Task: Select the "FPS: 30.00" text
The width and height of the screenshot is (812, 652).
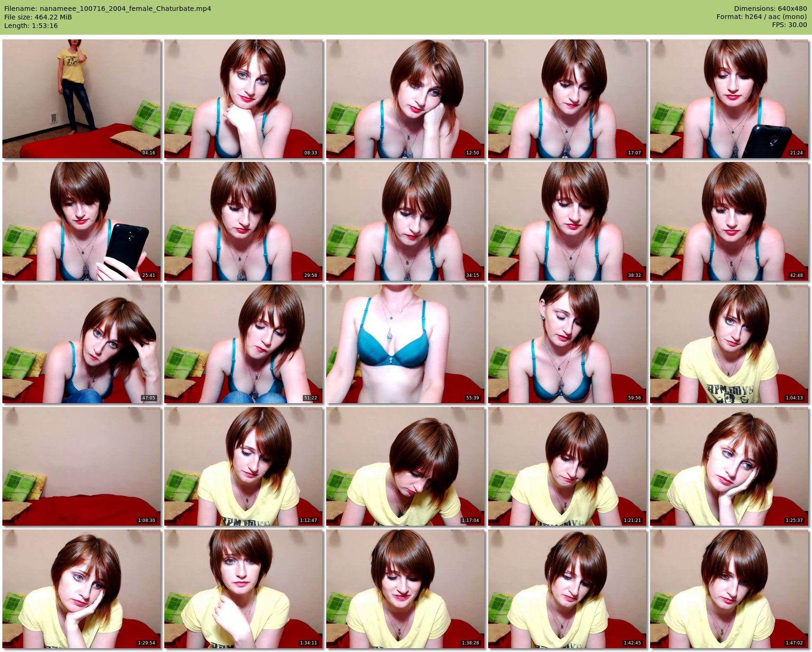Action: coord(789,25)
